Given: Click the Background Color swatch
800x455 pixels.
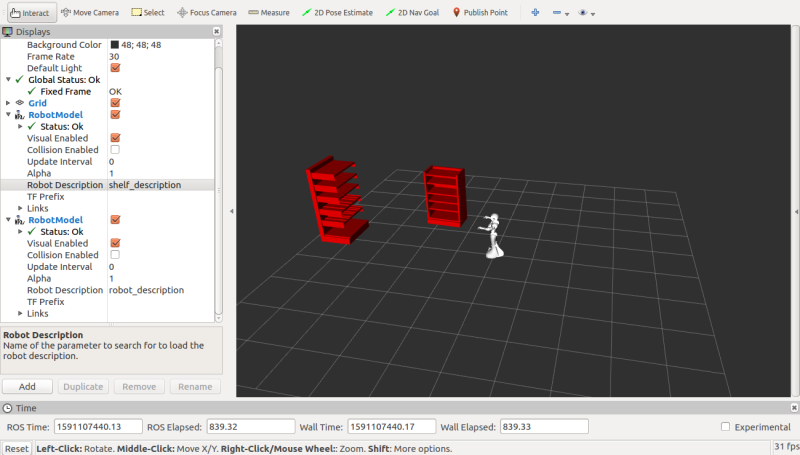Looking at the screenshot, I should [x=115, y=45].
